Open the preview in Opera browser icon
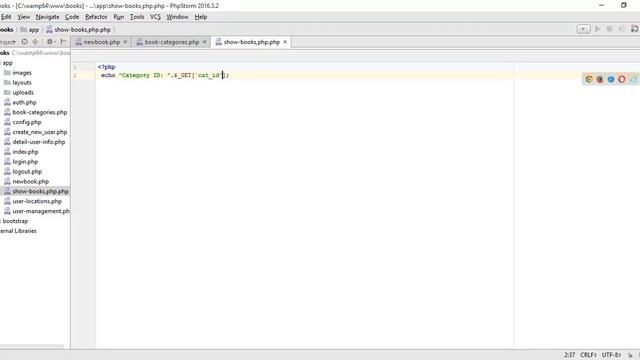Image resolution: width=640 pixels, height=360 pixels. [622, 79]
